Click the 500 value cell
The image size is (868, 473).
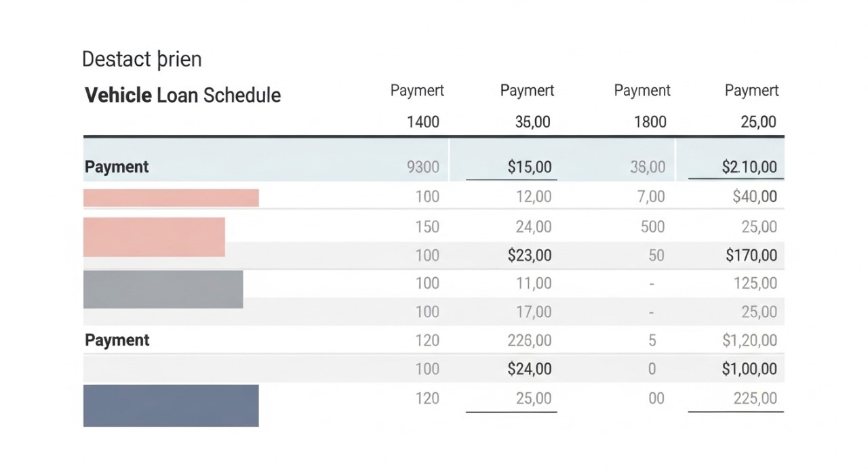point(652,226)
